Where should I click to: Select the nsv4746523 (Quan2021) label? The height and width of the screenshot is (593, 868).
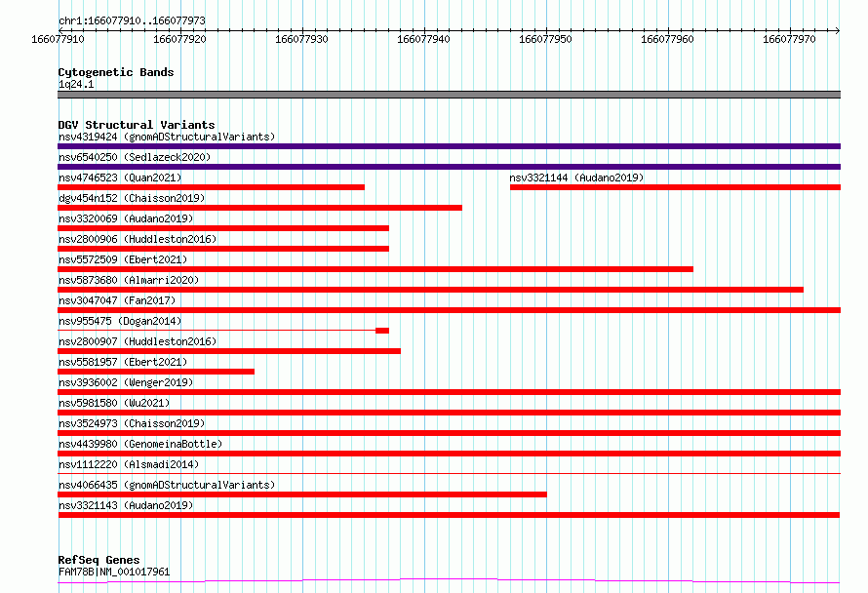(120, 178)
